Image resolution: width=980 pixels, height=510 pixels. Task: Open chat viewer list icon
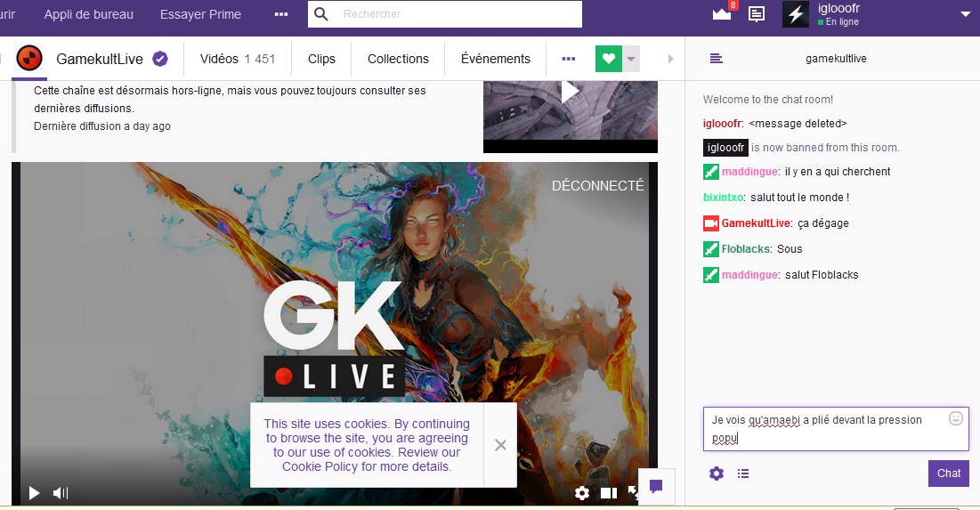pyautogui.click(x=743, y=474)
